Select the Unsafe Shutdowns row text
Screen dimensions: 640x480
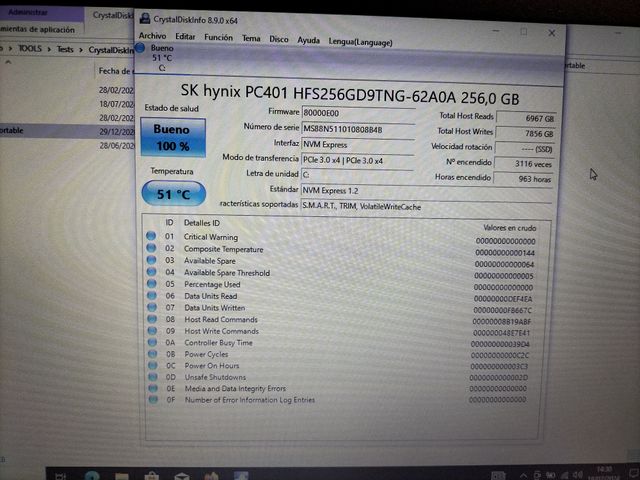click(x=215, y=377)
